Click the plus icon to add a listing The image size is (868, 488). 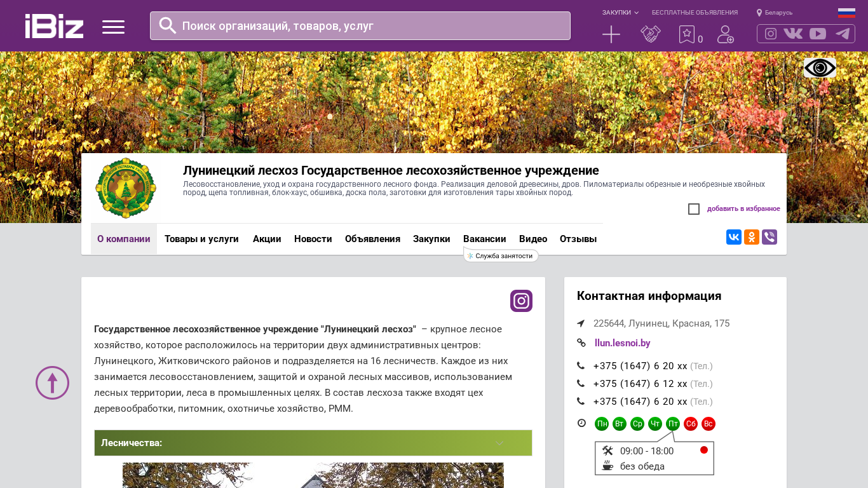[x=611, y=34]
